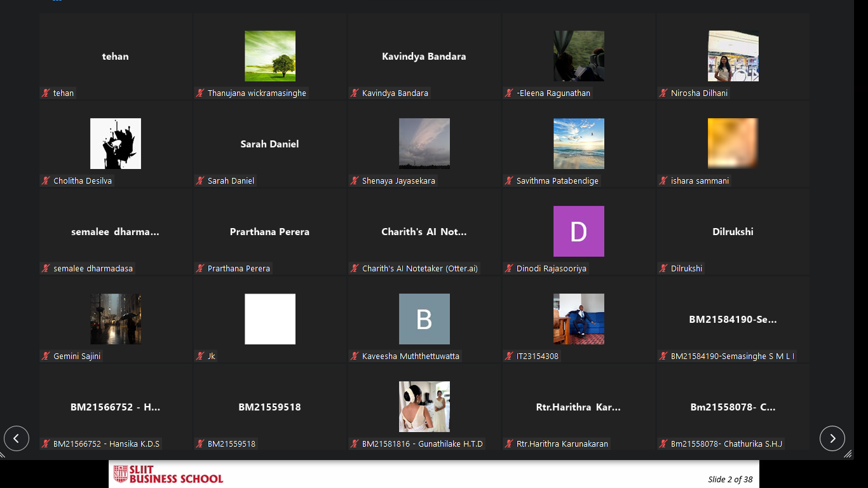Click the muted mic icon for Sarah Daniel
Screen dimensions: 868x488
(x=200, y=180)
